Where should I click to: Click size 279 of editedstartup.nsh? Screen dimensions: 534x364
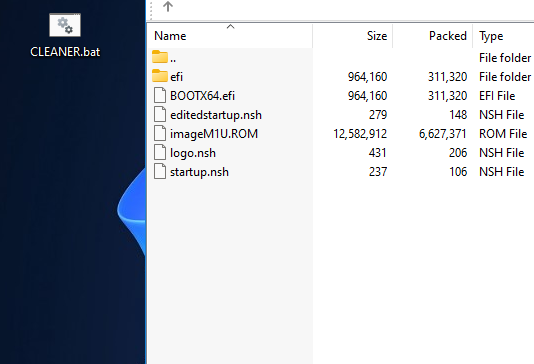click(378, 115)
